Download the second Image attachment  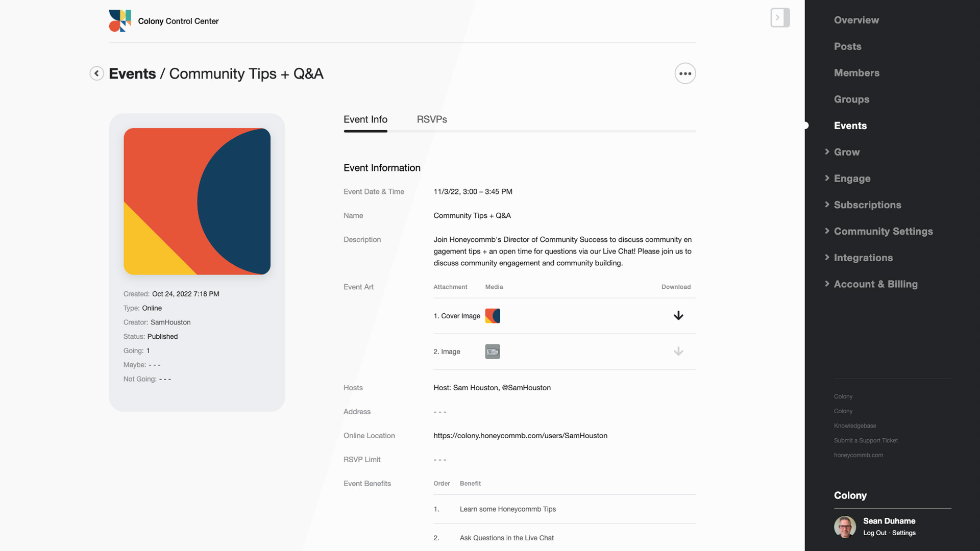[678, 352]
